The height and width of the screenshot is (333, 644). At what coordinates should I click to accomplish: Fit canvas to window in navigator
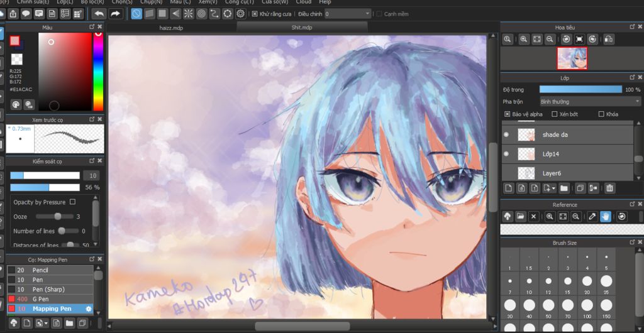pos(537,39)
